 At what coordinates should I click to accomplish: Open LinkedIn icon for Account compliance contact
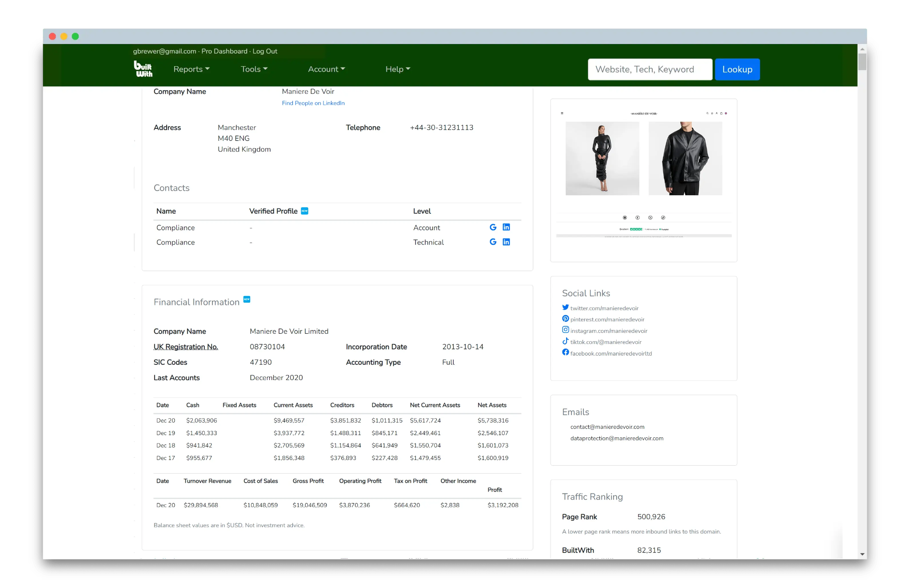pos(506,227)
